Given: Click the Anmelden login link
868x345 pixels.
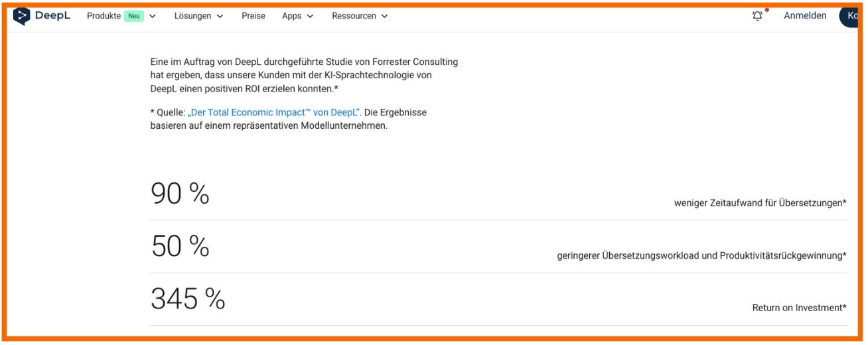Looking at the screenshot, I should tap(805, 16).
